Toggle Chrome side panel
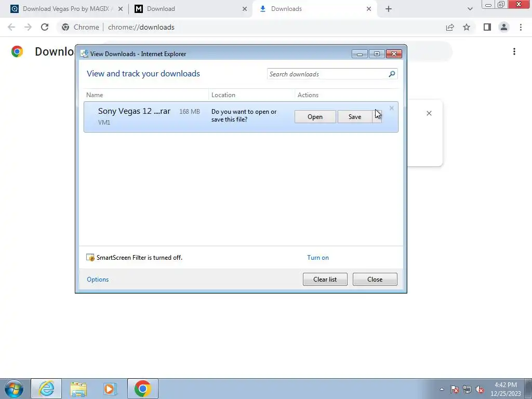Image resolution: width=532 pixels, height=399 pixels. [487, 27]
